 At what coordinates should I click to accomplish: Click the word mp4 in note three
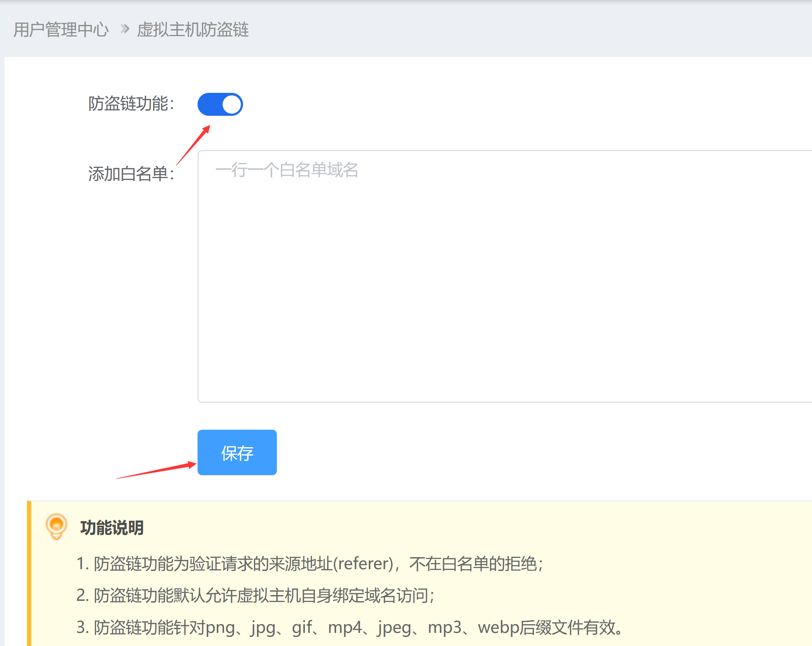point(345,627)
